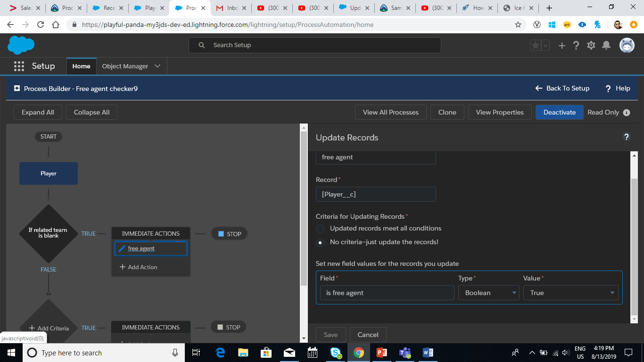This screenshot has height=362, width=644.
Task: Select 'Updated records meet all conditions' radio
Action: tap(320, 229)
